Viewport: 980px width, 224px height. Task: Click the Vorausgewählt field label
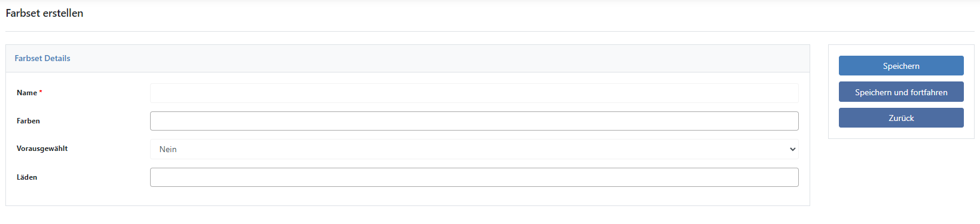point(42,149)
